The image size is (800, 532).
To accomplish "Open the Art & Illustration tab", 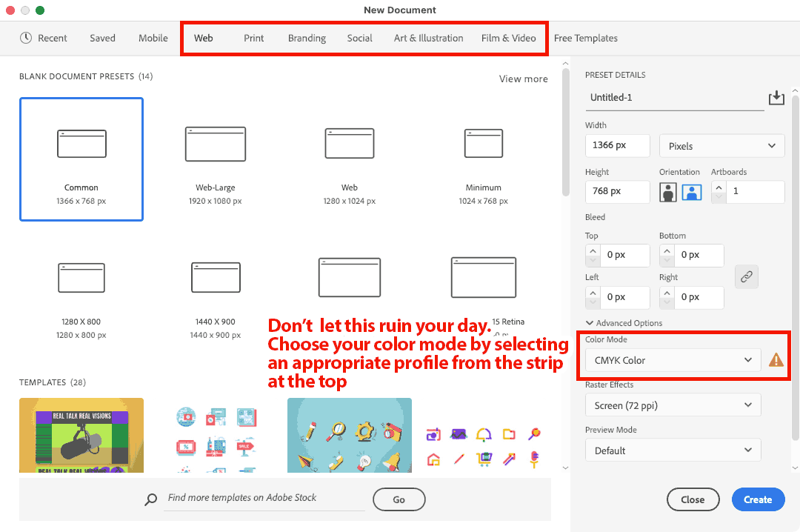I will tap(428, 38).
